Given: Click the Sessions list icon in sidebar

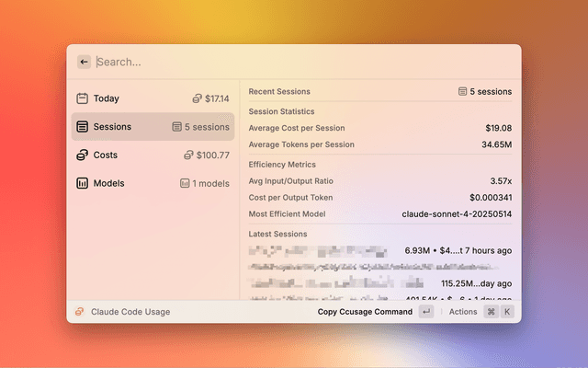Looking at the screenshot, I should 82,127.
